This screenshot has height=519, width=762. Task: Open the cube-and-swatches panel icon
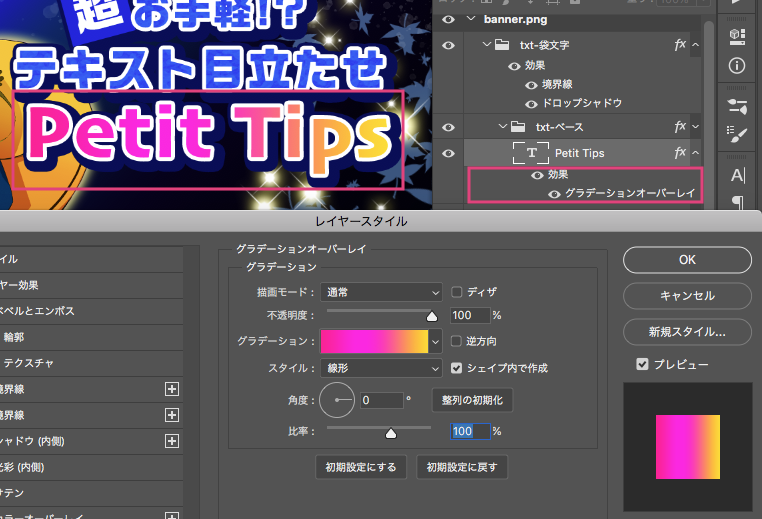[x=737, y=36]
